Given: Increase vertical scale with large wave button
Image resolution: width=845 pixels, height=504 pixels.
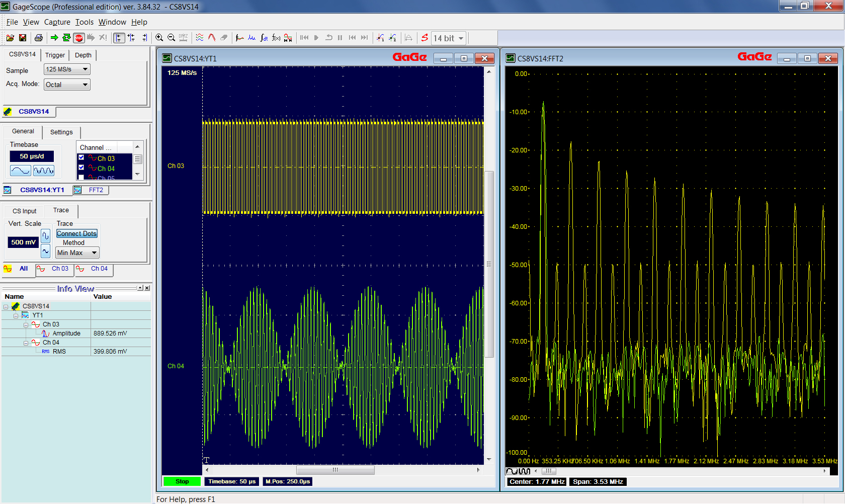Looking at the screenshot, I should click(x=45, y=235).
